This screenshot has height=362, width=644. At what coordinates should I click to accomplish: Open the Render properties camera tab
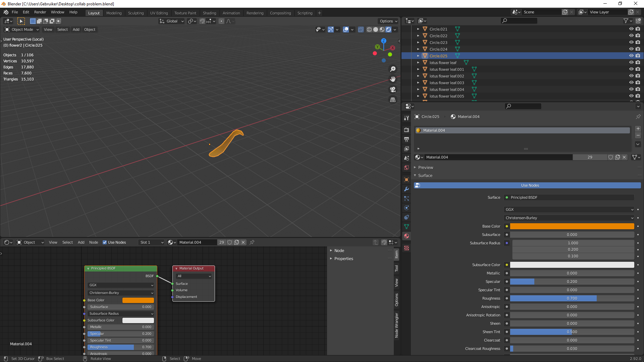point(407,130)
